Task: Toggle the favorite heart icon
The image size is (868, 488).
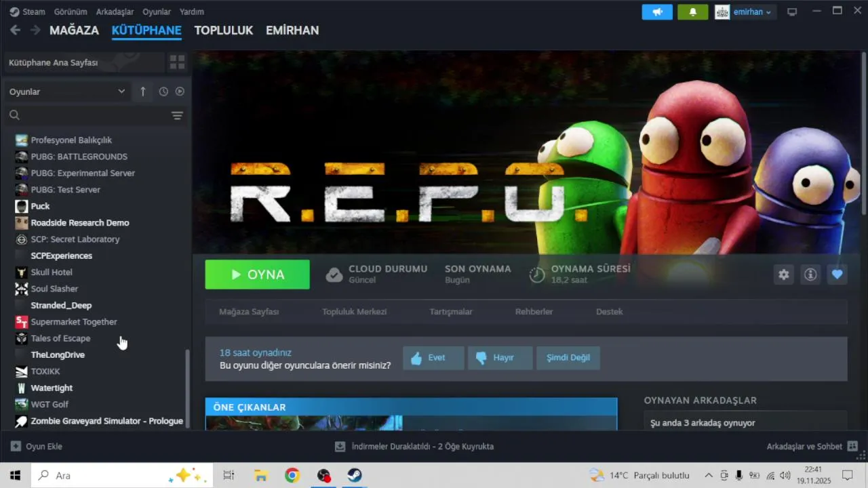Action: [x=837, y=274]
